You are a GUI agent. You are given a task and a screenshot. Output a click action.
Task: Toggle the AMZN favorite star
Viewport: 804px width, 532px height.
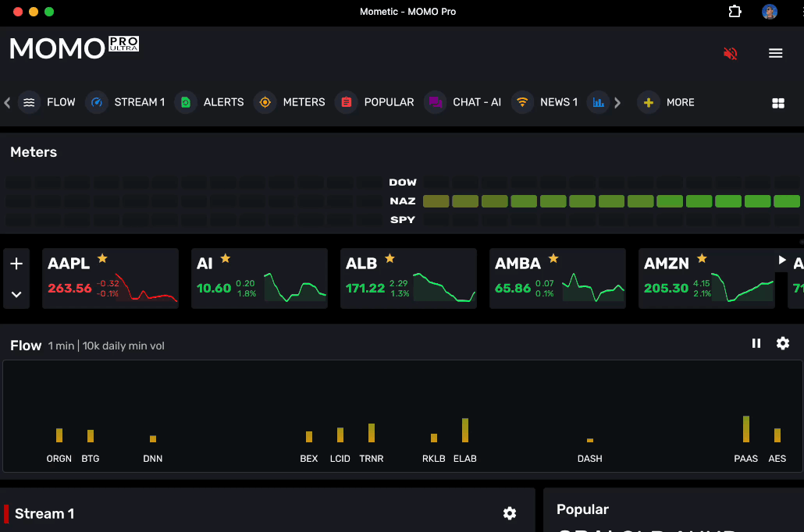click(702, 258)
